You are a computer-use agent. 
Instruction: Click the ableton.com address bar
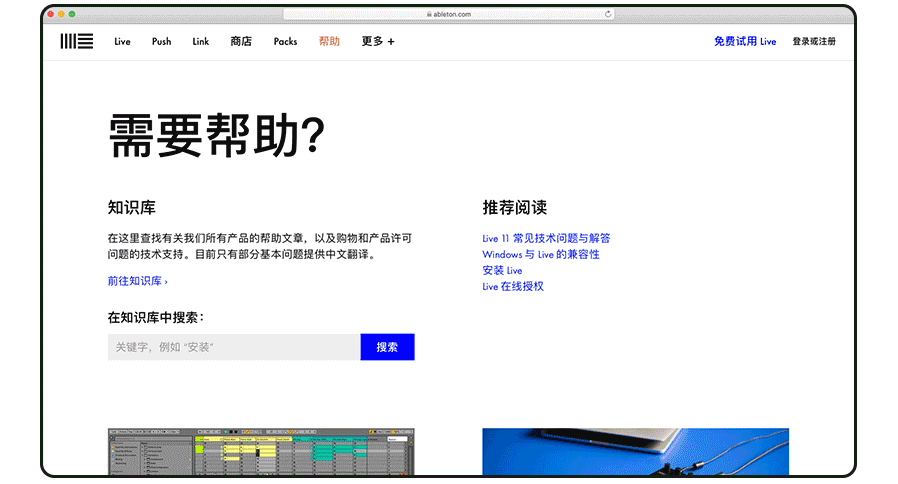pos(449,14)
